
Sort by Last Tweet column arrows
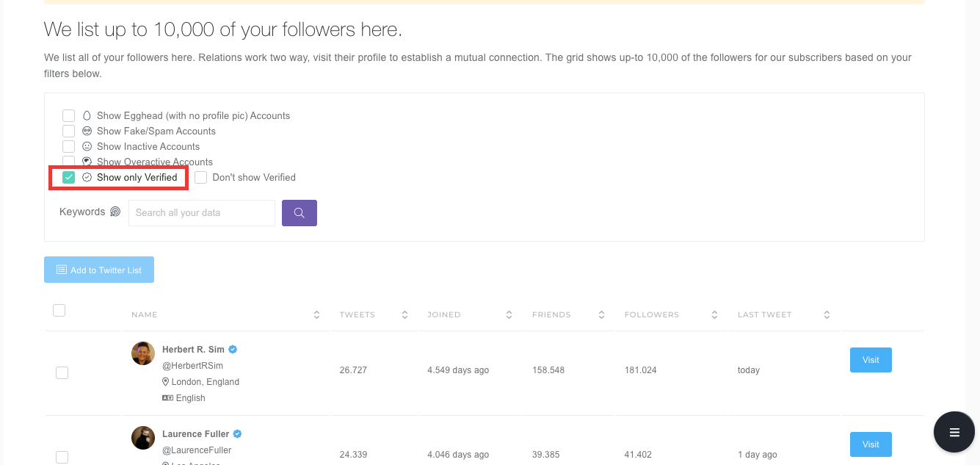click(827, 314)
